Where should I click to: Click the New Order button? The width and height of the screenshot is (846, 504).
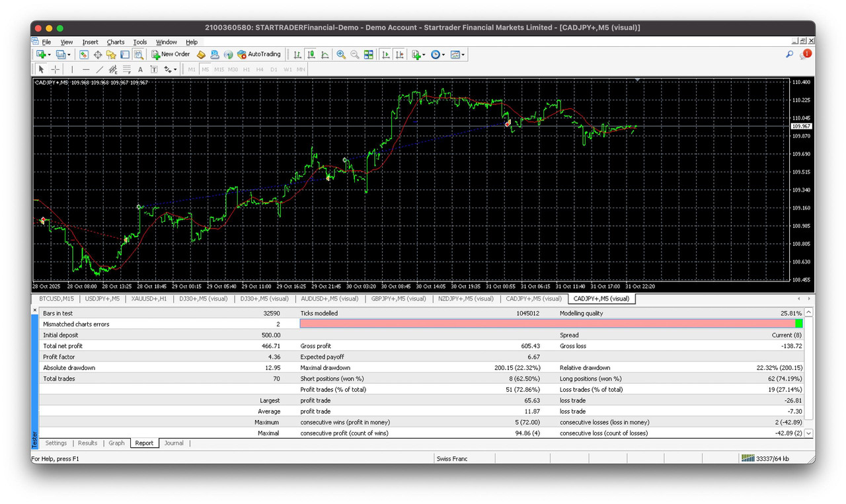click(x=171, y=54)
